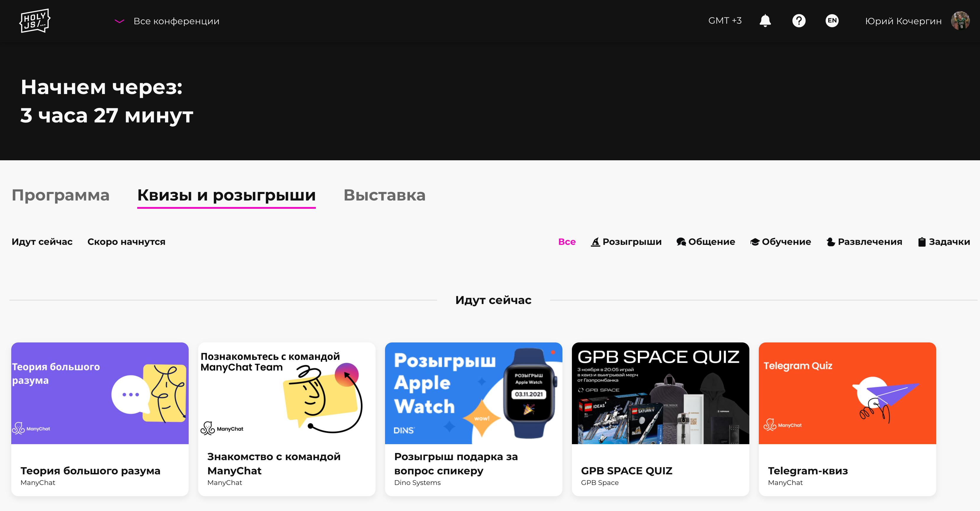Jump to Скоро начнутся section
The image size is (980, 511).
click(126, 242)
